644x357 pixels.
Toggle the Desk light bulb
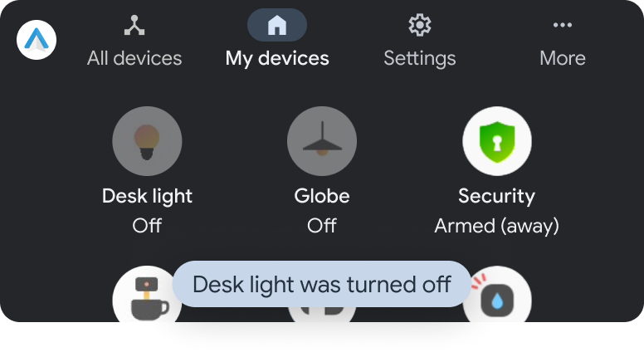(147, 141)
